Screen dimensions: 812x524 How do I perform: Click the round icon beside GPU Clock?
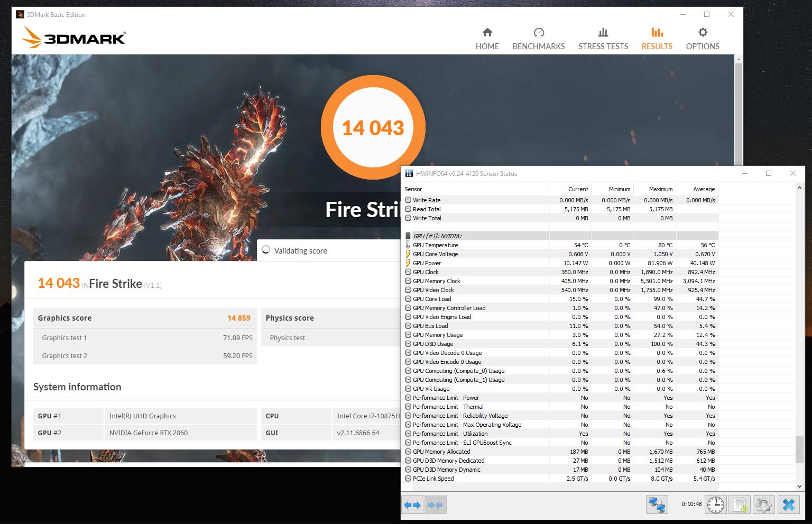pyautogui.click(x=408, y=272)
